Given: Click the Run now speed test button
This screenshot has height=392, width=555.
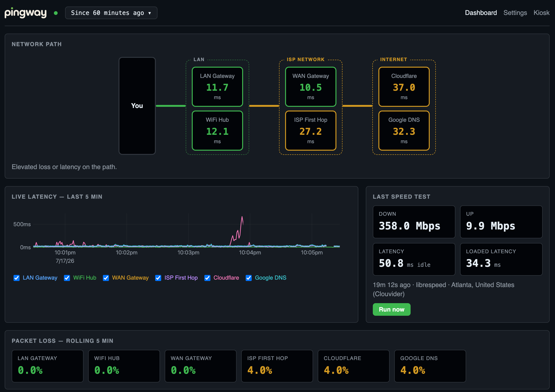Looking at the screenshot, I should (x=391, y=309).
